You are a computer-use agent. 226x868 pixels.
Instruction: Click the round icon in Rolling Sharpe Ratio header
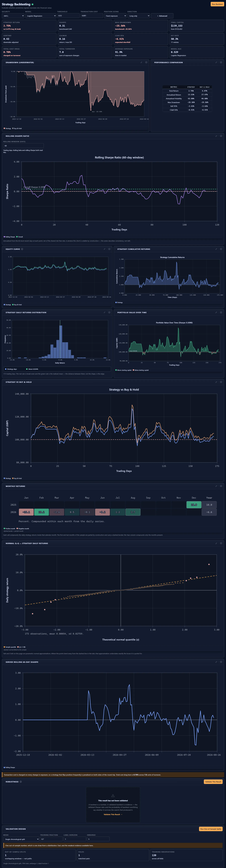coord(221,136)
